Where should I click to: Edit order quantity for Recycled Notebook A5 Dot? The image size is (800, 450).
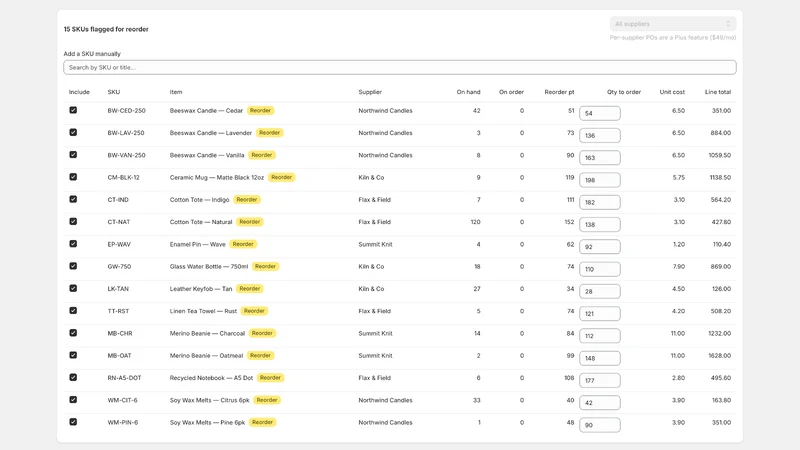point(599,381)
